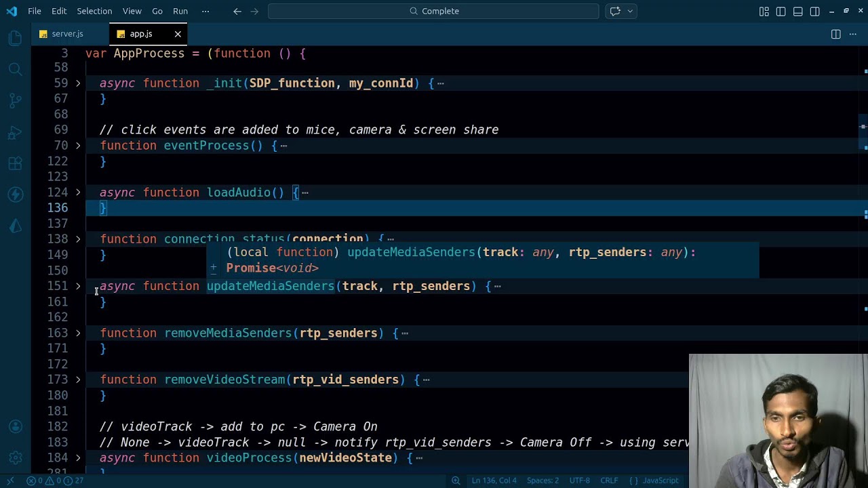The image size is (868, 488).
Task: Expand the folded updateMediaSenders function
Action: coord(78,286)
